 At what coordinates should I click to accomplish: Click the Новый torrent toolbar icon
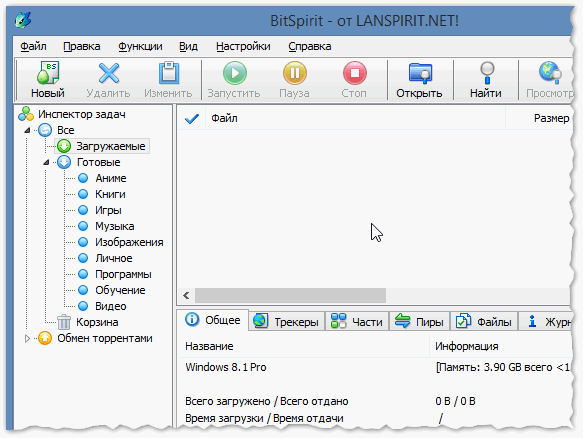(48, 73)
